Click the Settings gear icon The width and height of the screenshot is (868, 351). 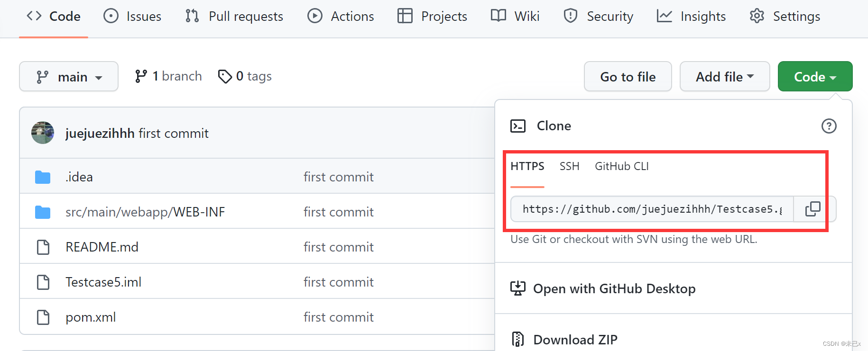pos(757,16)
